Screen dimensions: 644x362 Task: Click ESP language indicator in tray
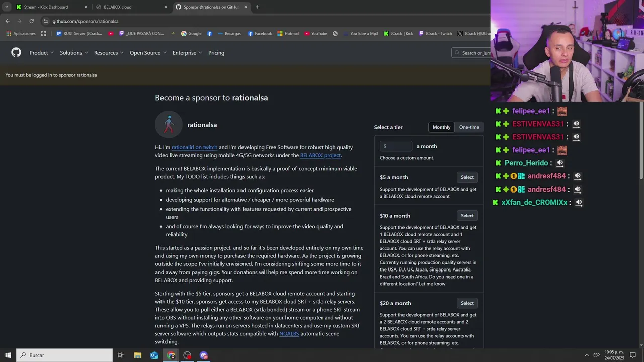click(x=596, y=355)
